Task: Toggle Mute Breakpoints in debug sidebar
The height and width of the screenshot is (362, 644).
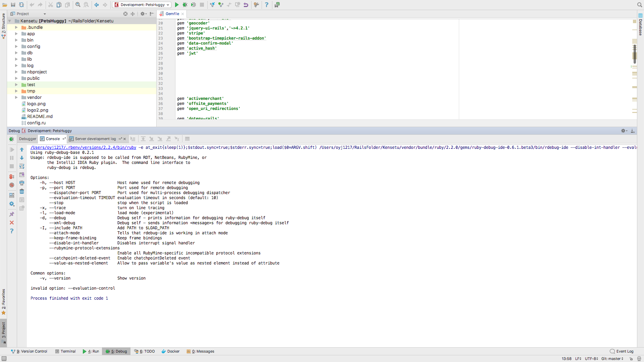Action: click(12, 185)
